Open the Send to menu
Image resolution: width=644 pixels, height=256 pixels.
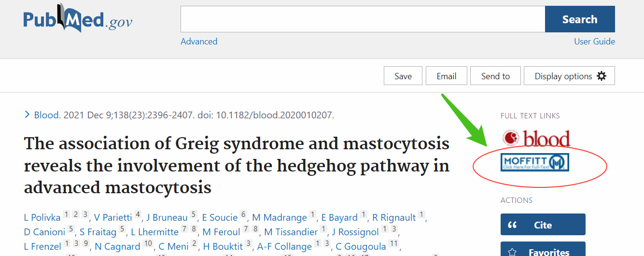[495, 76]
